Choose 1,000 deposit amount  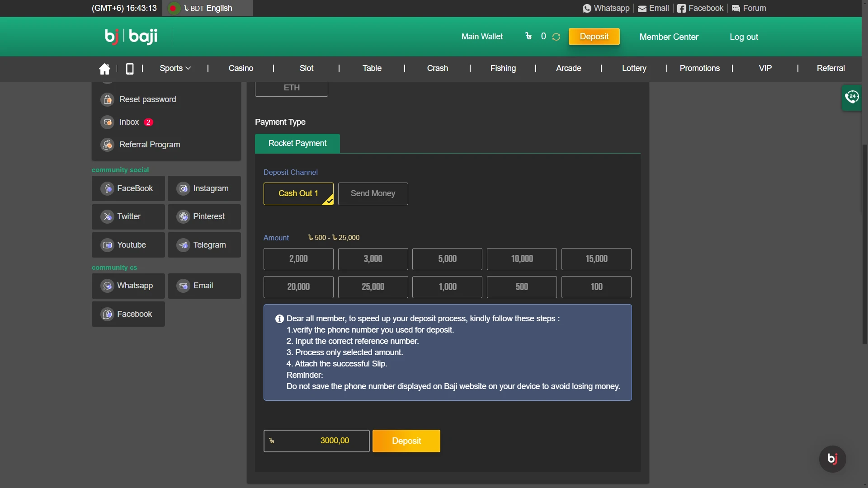pyautogui.click(x=447, y=287)
